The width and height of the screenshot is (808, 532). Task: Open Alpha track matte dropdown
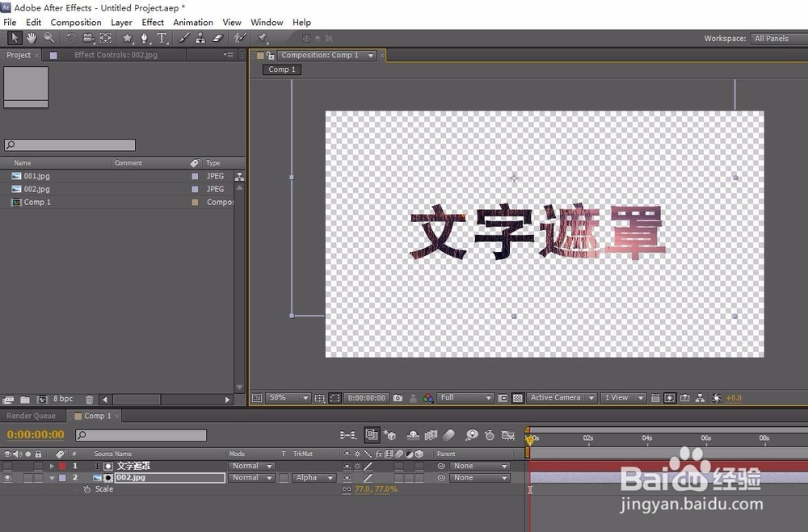point(314,478)
